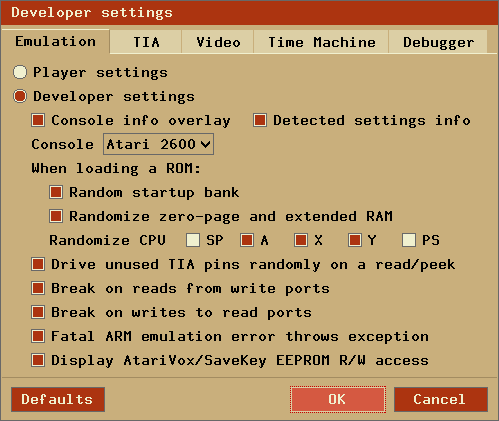Enable Randomize CPU SP checkbox
The image size is (499, 421).
(193, 240)
